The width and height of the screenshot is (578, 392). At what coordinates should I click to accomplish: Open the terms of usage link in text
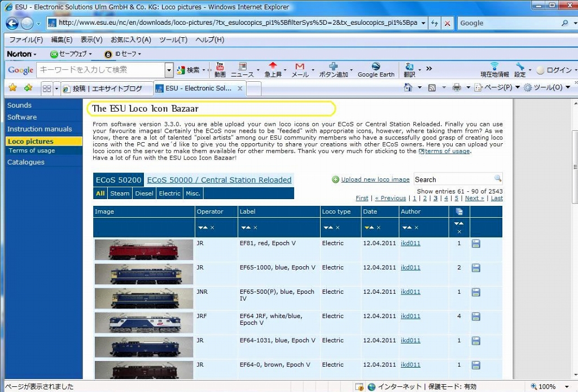(447, 151)
